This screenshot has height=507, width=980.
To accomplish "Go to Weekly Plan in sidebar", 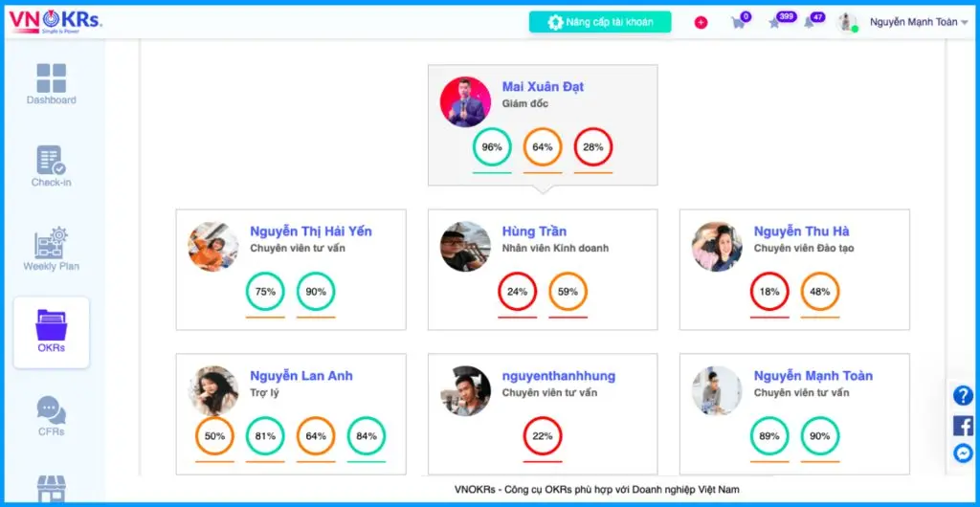I will 51,249.
